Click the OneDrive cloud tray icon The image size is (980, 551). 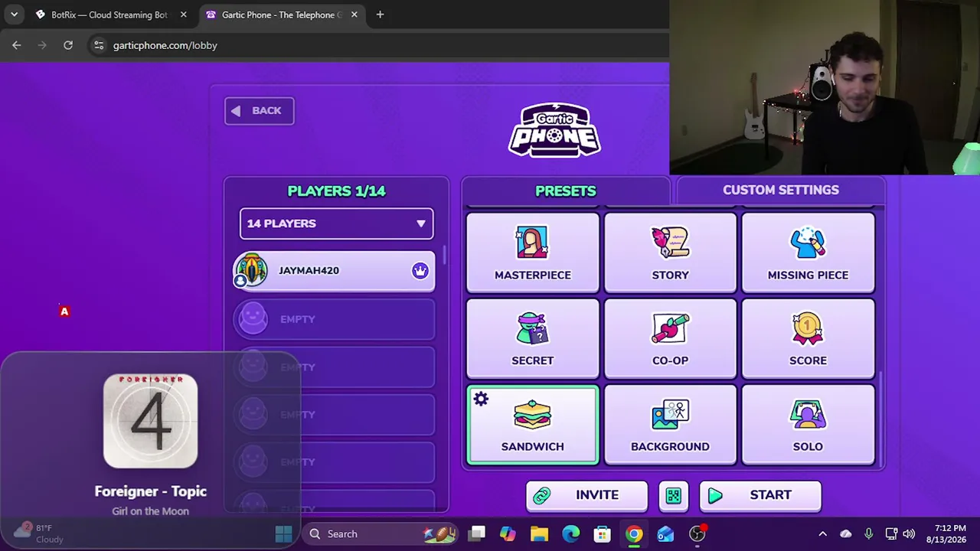846,534
